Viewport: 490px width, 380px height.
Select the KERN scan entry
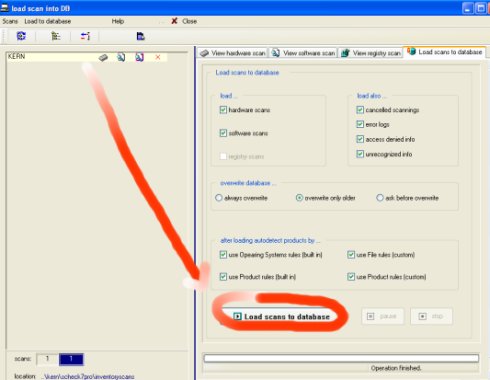(x=86, y=57)
